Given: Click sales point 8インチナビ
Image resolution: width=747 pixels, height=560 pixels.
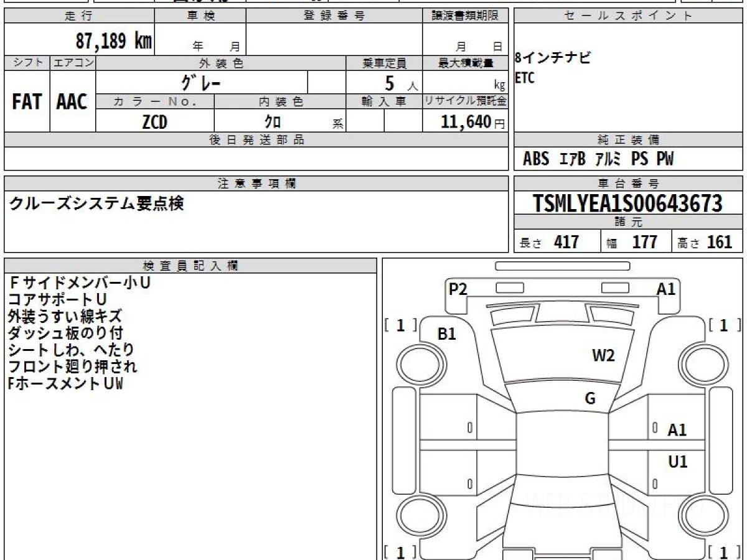Looking at the screenshot, I should pyautogui.click(x=553, y=58).
